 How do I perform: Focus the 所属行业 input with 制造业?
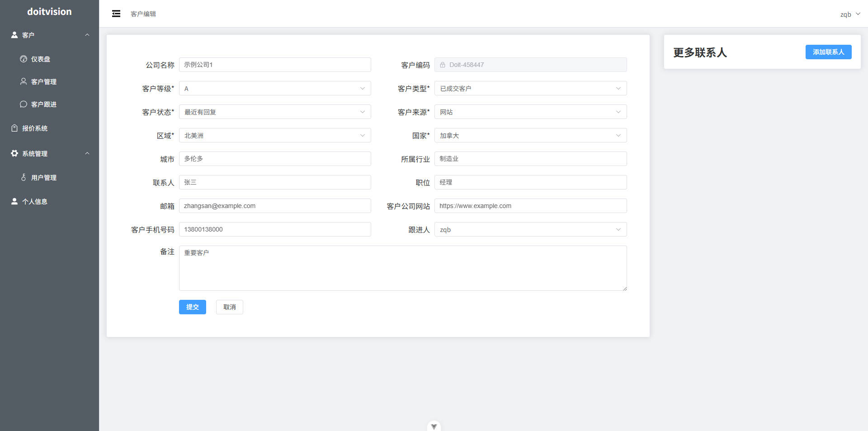[531, 159]
